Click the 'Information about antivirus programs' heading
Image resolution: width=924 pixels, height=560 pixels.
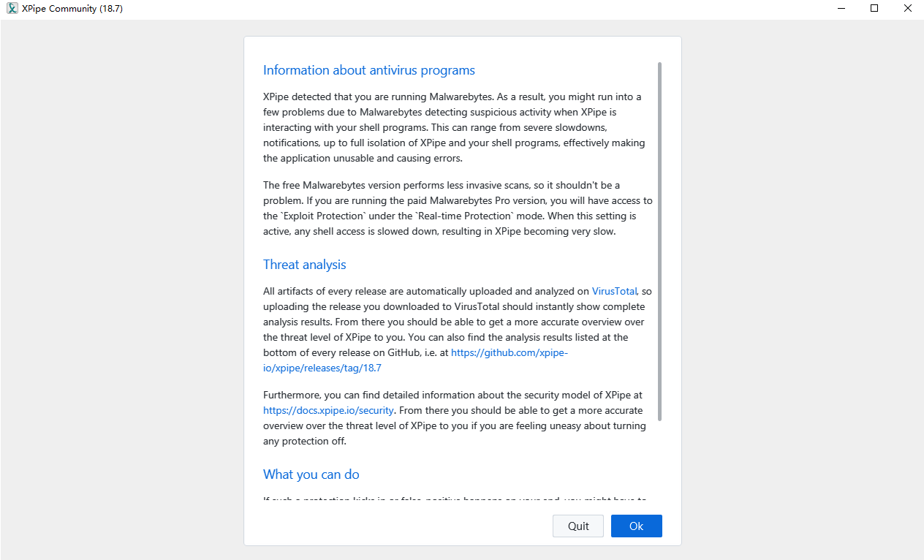(x=369, y=70)
